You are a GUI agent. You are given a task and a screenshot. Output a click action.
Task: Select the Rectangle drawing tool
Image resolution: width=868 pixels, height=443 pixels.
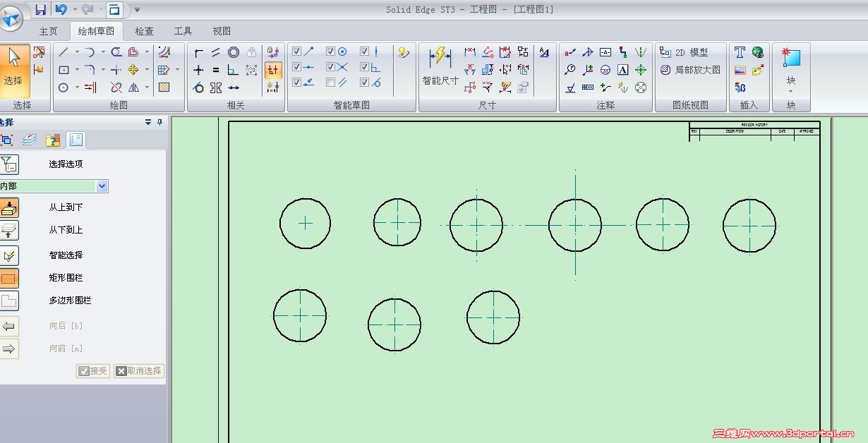click(64, 70)
